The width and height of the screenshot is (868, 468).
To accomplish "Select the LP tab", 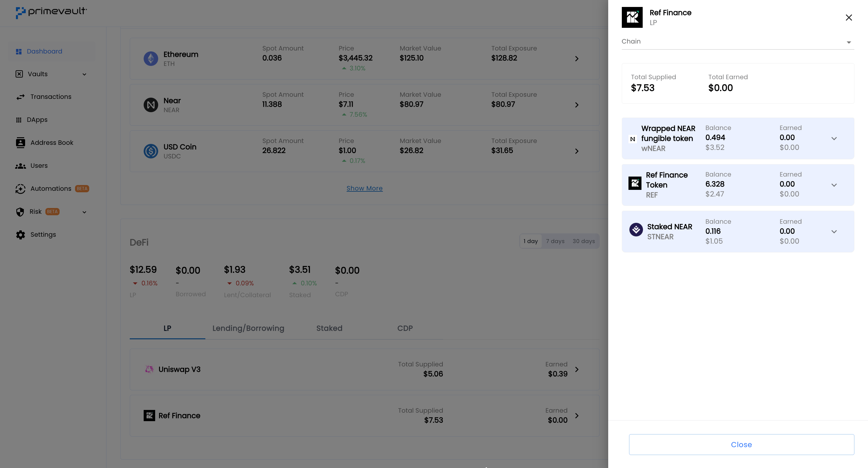I will 168,328.
